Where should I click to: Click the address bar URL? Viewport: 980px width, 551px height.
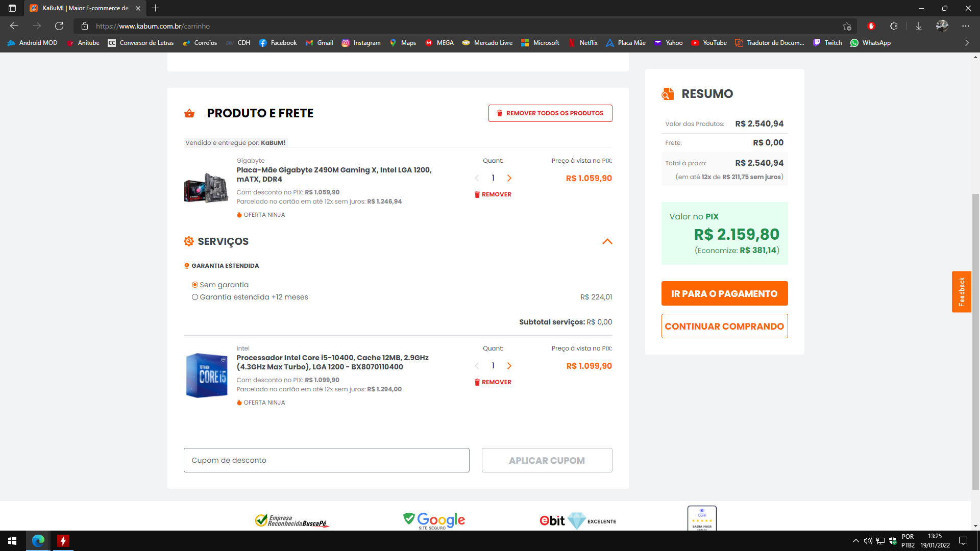[153, 26]
